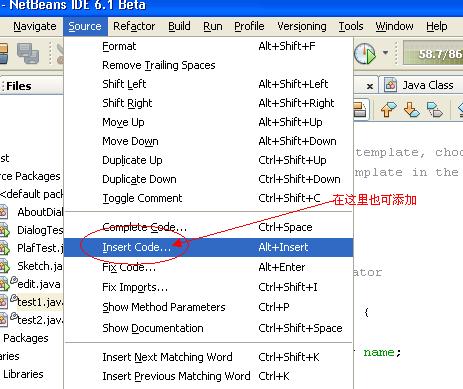Click the orange down arrow editor icon

click(411, 109)
